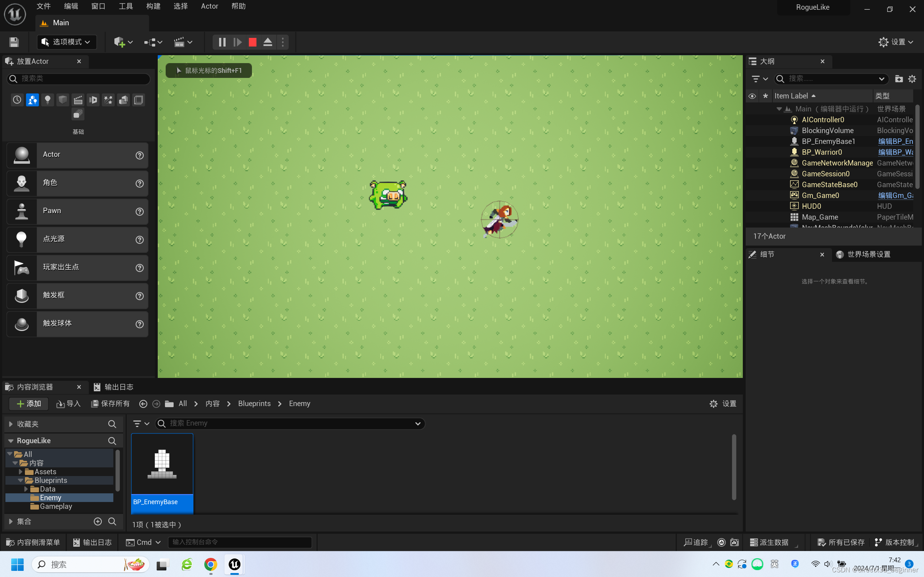Click the place Actor panel icon
Screen dimensions: 924x577
(9, 61)
